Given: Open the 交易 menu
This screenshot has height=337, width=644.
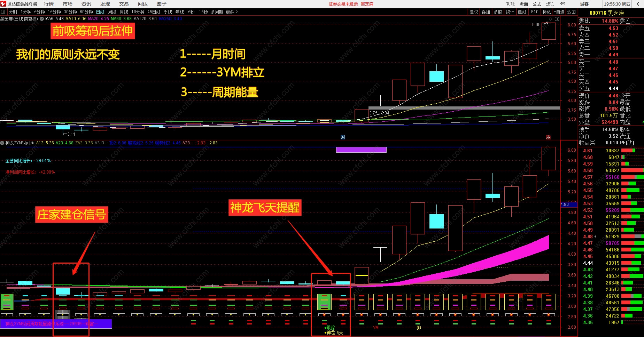Looking at the screenshot, I should (x=124, y=4).
